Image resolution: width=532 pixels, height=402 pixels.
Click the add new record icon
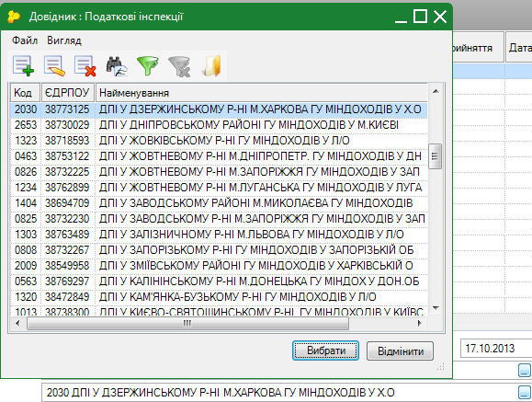[x=23, y=65]
